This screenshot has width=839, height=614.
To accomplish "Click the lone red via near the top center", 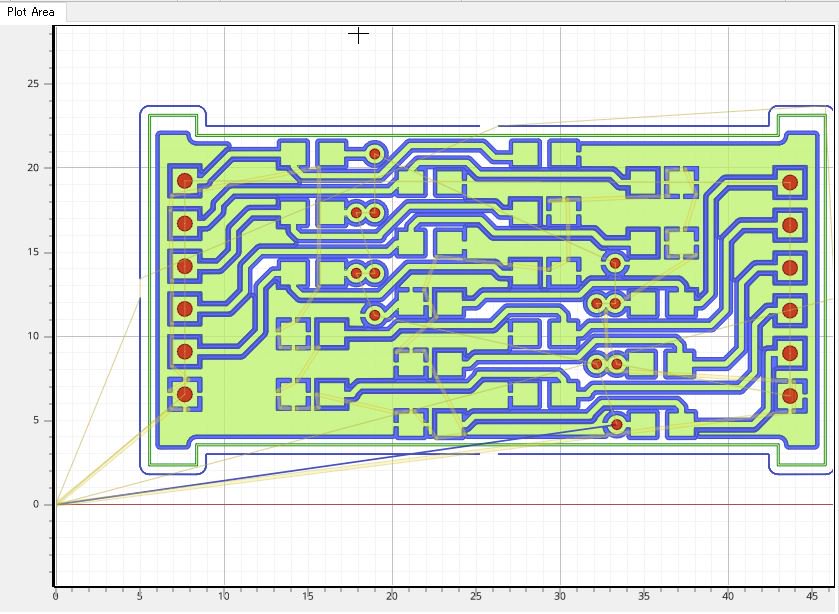I will (373, 153).
